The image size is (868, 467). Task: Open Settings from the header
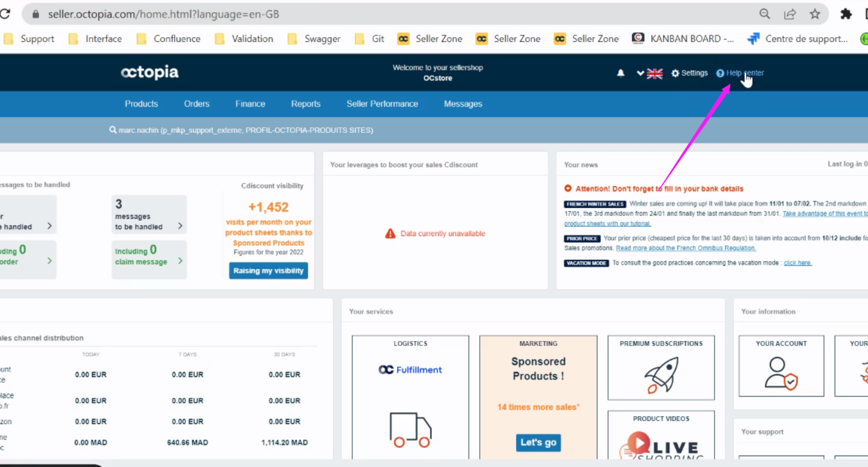(689, 73)
